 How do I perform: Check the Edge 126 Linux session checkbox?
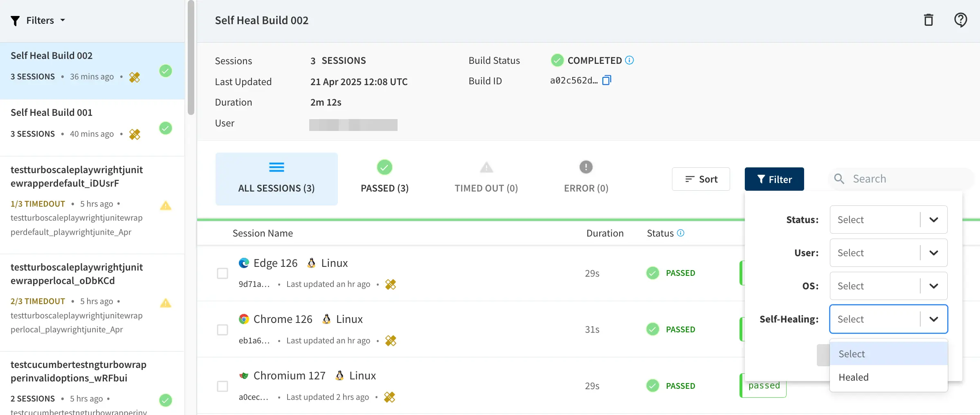223,273
